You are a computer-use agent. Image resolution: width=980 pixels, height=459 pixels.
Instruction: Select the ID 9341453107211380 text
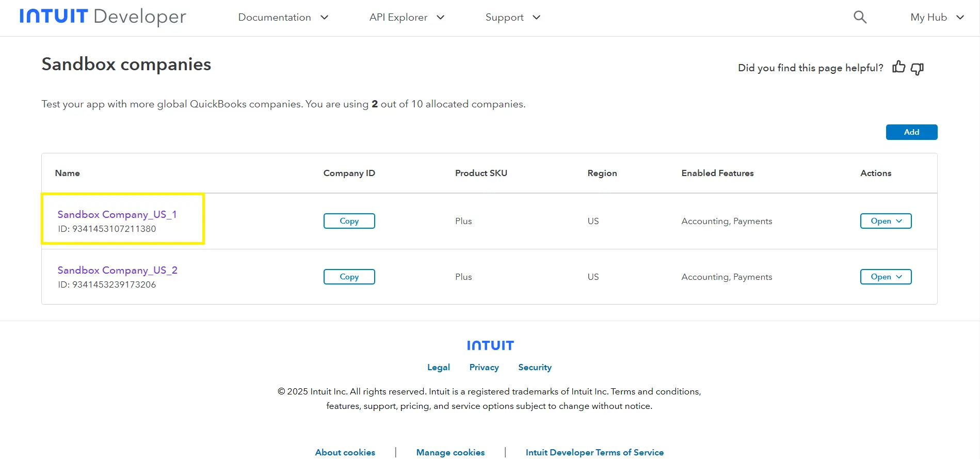click(107, 229)
